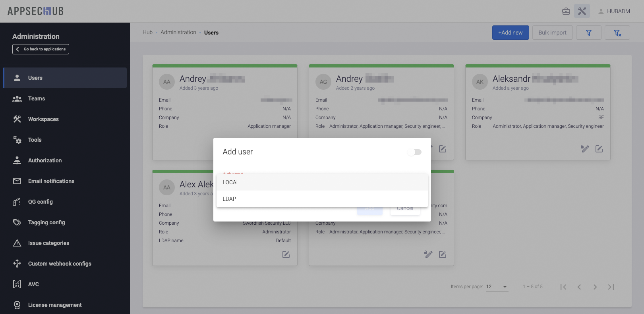Click Go back to applications button

pyautogui.click(x=41, y=49)
